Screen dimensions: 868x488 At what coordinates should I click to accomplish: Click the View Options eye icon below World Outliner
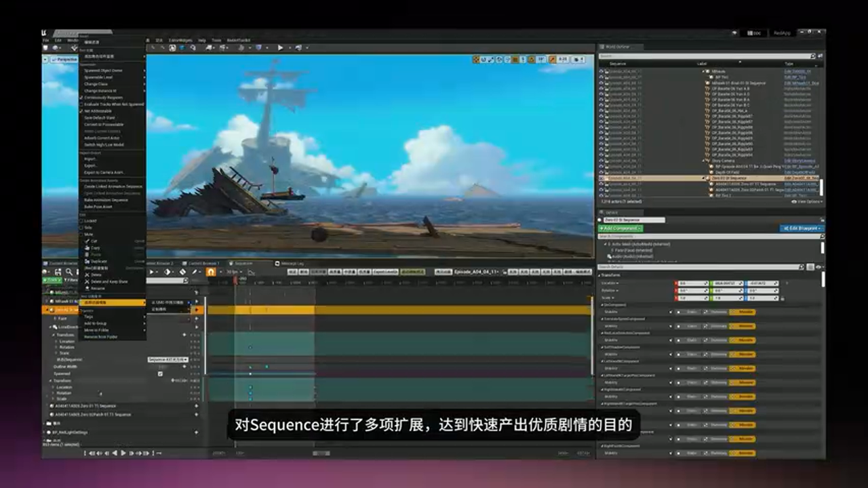coord(794,201)
